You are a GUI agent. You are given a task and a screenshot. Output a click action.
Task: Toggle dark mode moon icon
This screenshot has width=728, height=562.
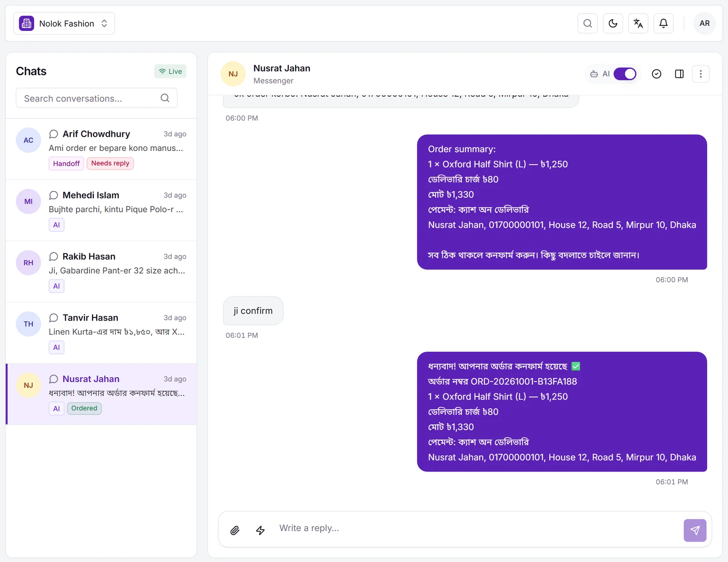coord(613,23)
